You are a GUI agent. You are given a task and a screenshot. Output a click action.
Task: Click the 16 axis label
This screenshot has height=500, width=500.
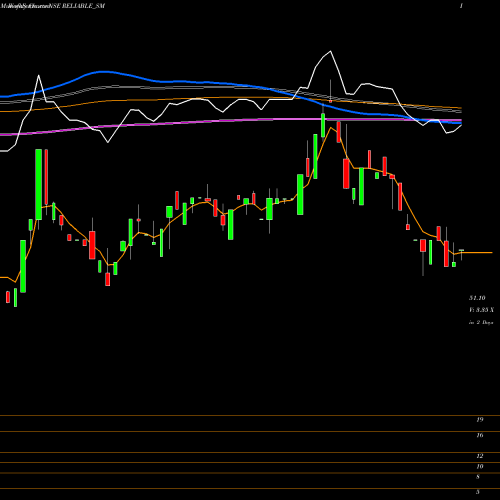coord(480,435)
